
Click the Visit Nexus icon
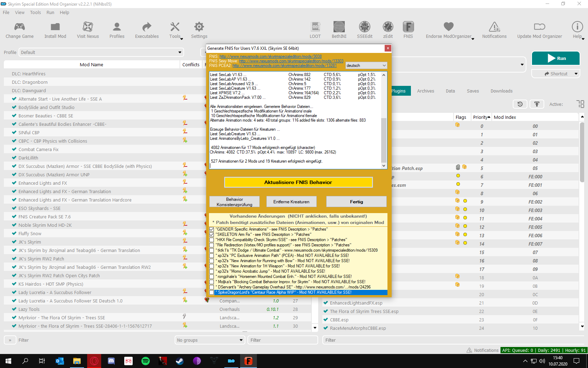88,27
